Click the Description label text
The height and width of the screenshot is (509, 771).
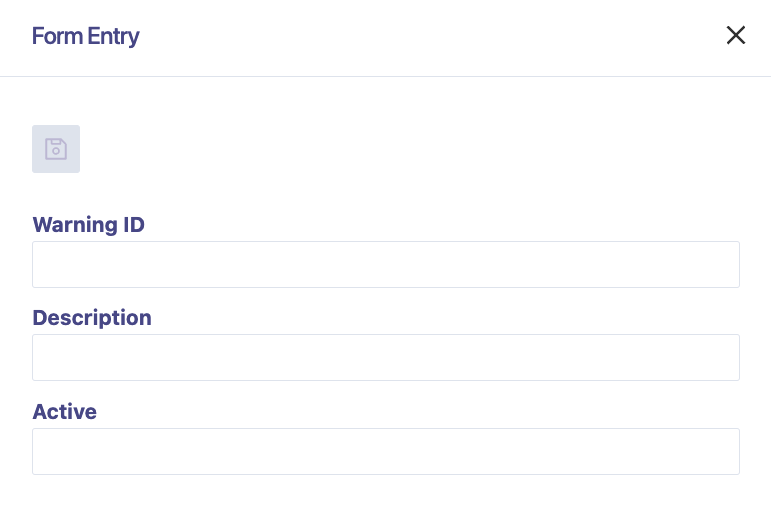(92, 318)
